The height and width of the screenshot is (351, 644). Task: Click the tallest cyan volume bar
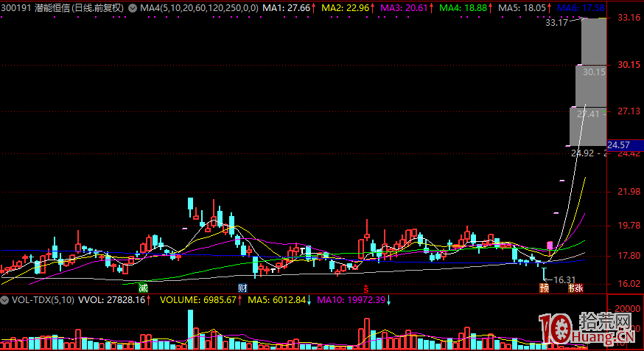point(190,330)
